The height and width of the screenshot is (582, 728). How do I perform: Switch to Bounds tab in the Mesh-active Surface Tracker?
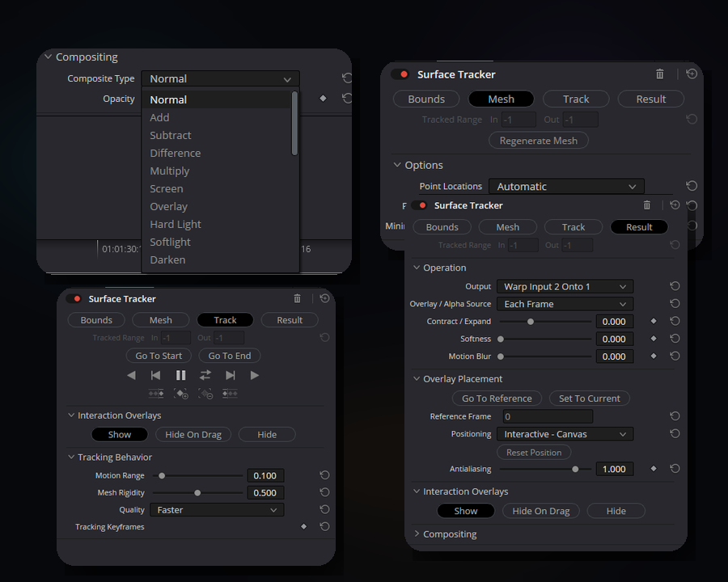(x=426, y=99)
